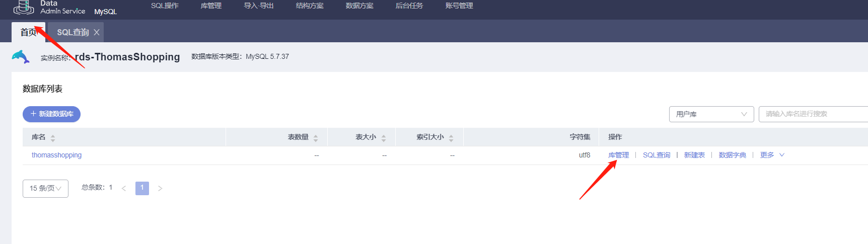Go to previous page arrow
The image size is (868, 244).
[x=124, y=189]
